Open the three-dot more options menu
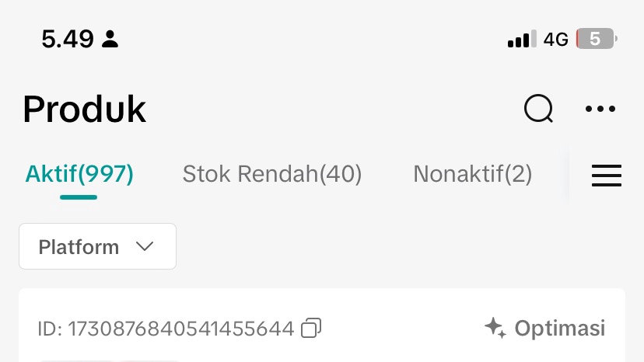Image resolution: width=644 pixels, height=362 pixels. [x=600, y=109]
